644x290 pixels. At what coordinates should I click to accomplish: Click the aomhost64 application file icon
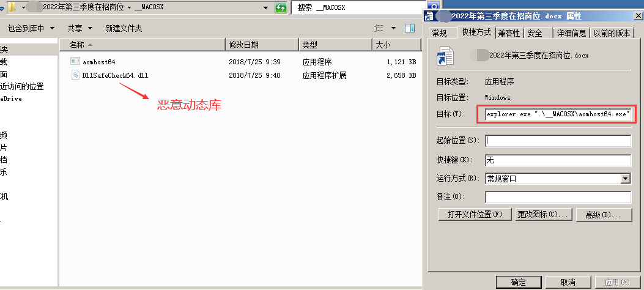coord(75,62)
